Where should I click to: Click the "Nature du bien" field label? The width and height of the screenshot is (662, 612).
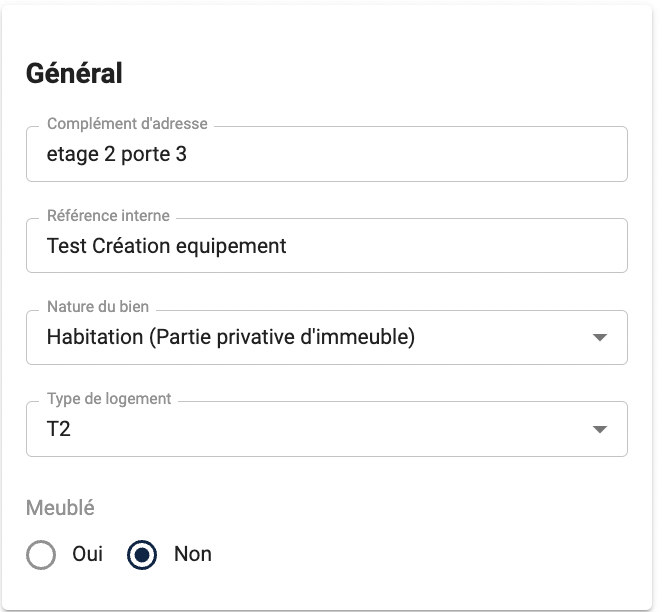[x=98, y=306]
